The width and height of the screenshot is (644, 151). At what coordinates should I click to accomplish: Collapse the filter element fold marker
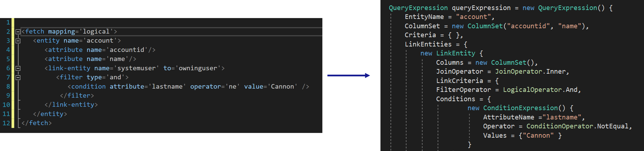pos(18,78)
